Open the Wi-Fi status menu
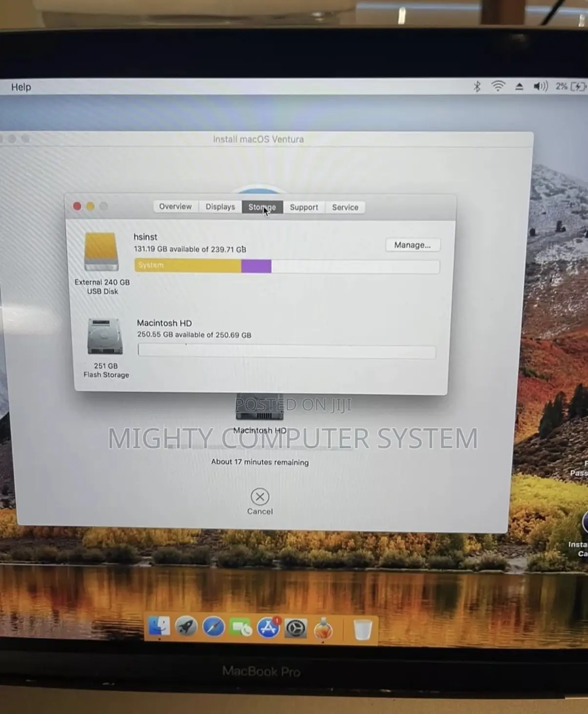Image resolution: width=588 pixels, height=714 pixels. coord(498,86)
